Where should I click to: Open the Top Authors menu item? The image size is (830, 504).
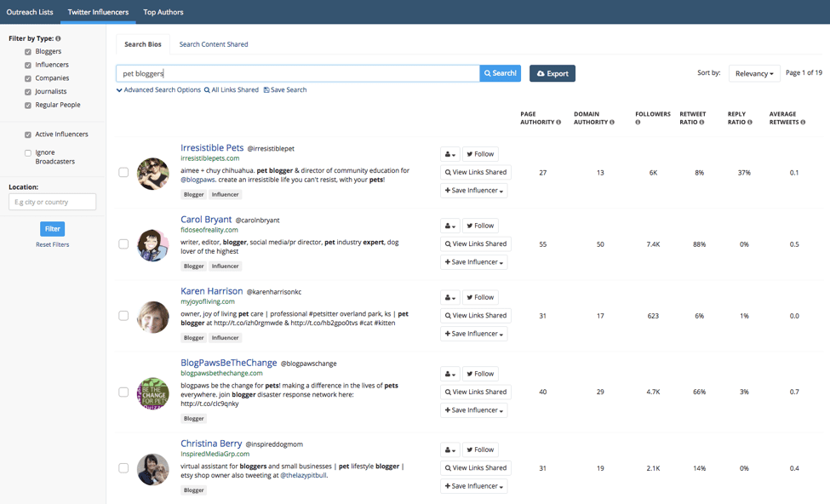point(163,12)
